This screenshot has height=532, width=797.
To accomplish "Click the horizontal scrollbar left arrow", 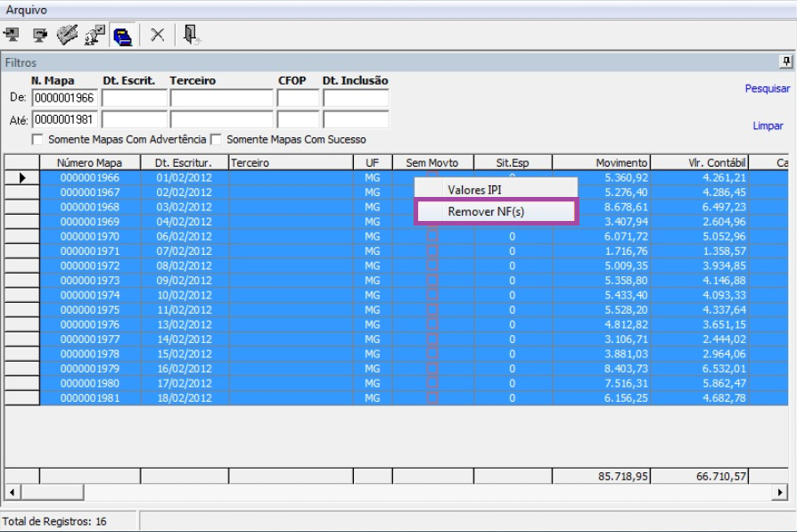I will 12,492.
